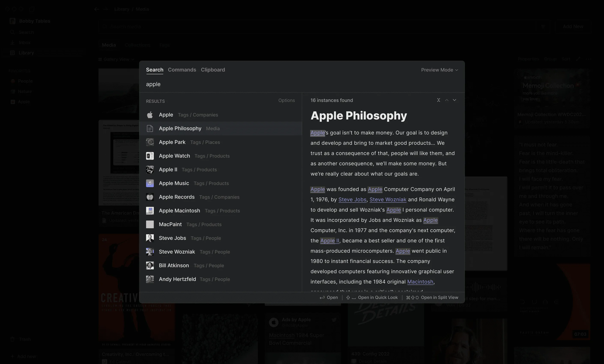The height and width of the screenshot is (364, 604).
Task: Click the search field containing apple
Action: 302,84
